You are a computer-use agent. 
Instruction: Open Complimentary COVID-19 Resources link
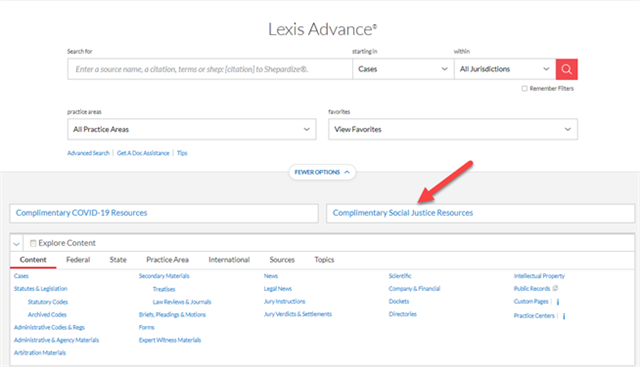(x=81, y=213)
